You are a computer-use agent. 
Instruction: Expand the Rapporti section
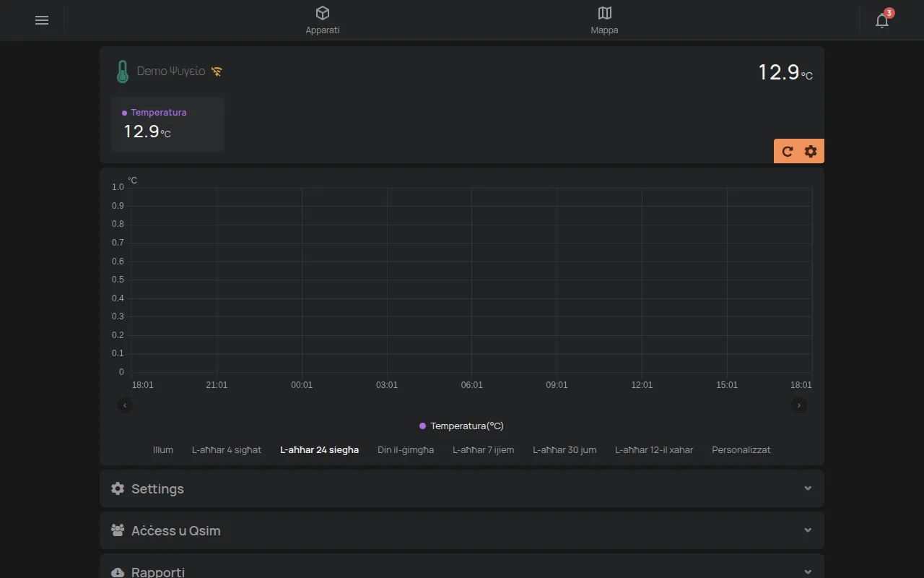coord(462,567)
